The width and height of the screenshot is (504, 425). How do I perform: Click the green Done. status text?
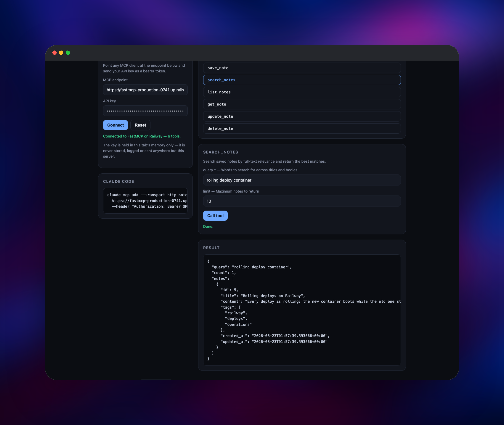(208, 226)
